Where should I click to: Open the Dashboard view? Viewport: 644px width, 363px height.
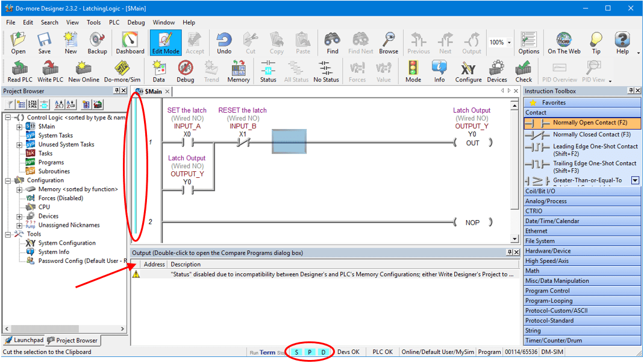[130, 42]
